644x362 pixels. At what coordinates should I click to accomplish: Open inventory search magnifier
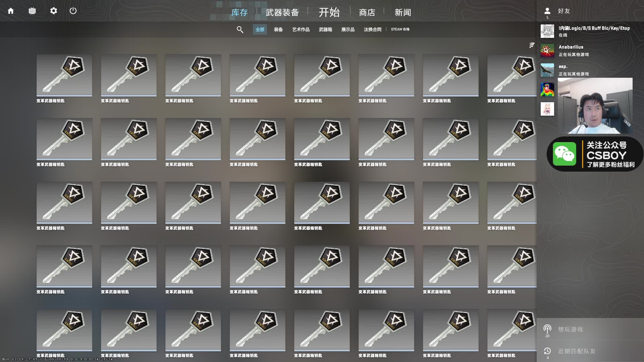coord(240,29)
